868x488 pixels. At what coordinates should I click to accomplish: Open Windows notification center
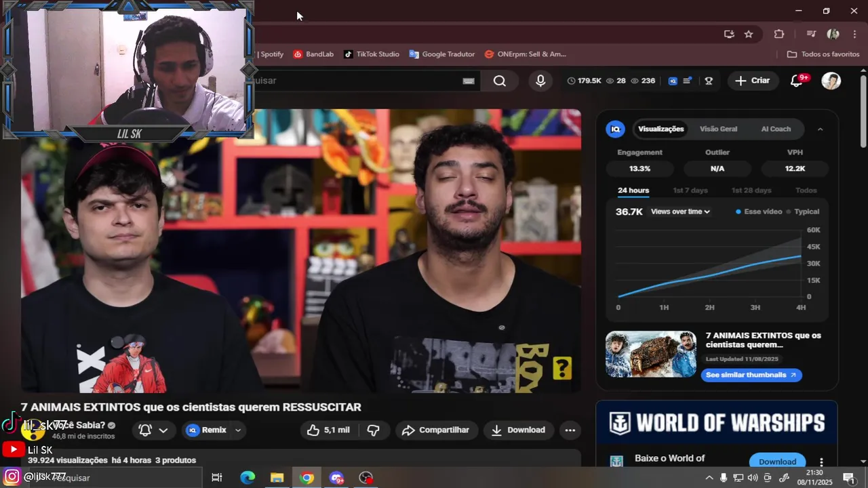(x=848, y=478)
